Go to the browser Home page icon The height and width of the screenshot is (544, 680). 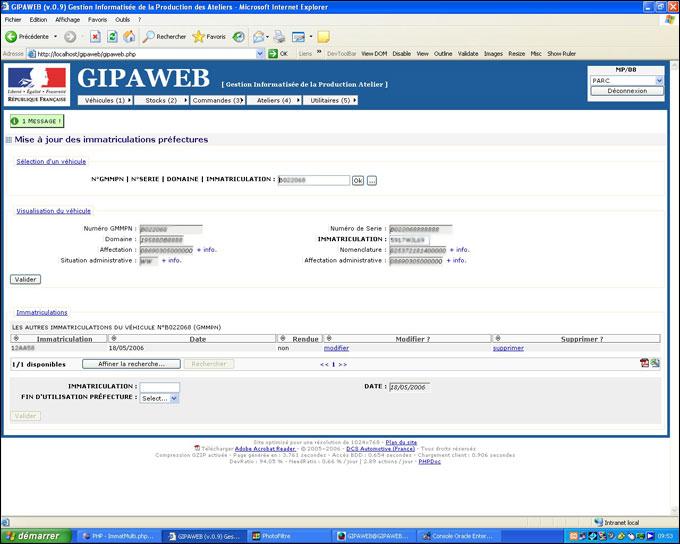tap(129, 37)
